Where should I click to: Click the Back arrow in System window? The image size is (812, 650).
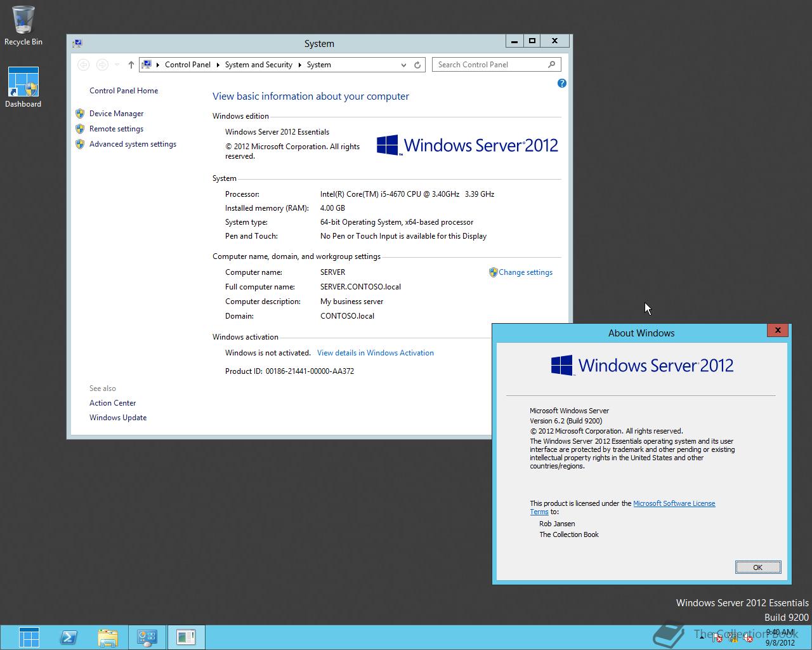pyautogui.click(x=83, y=65)
